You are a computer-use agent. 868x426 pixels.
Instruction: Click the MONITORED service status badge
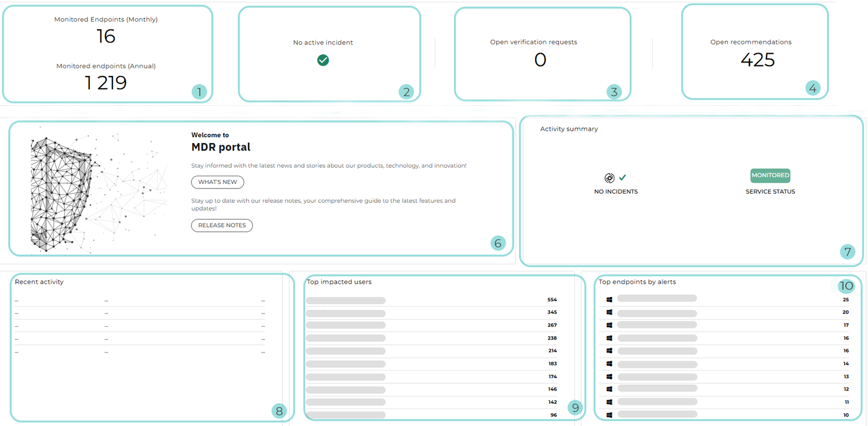pos(770,175)
